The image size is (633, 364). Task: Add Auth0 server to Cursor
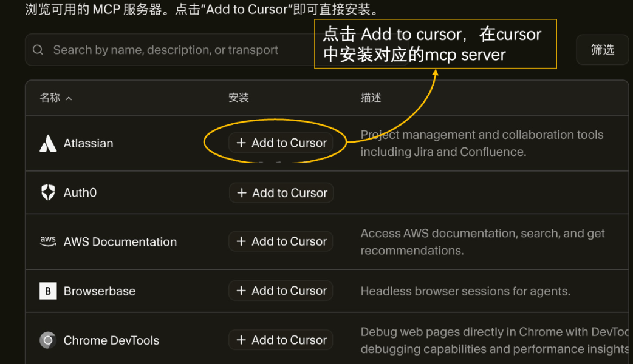click(x=281, y=193)
